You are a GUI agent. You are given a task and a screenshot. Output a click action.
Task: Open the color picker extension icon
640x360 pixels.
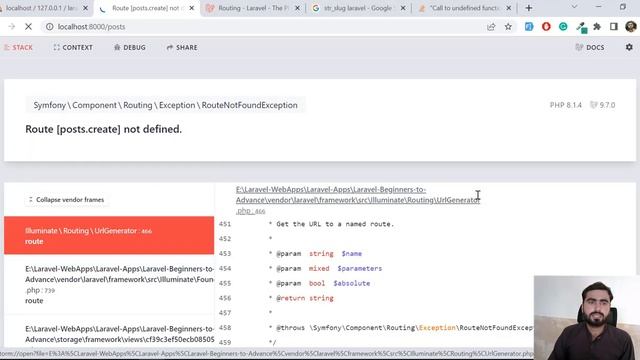pyautogui.click(x=581, y=27)
